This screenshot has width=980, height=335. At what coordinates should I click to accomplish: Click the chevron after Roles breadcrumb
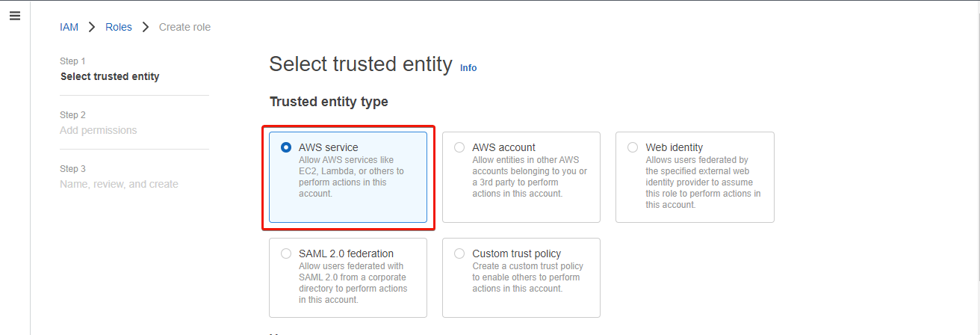[x=146, y=27]
